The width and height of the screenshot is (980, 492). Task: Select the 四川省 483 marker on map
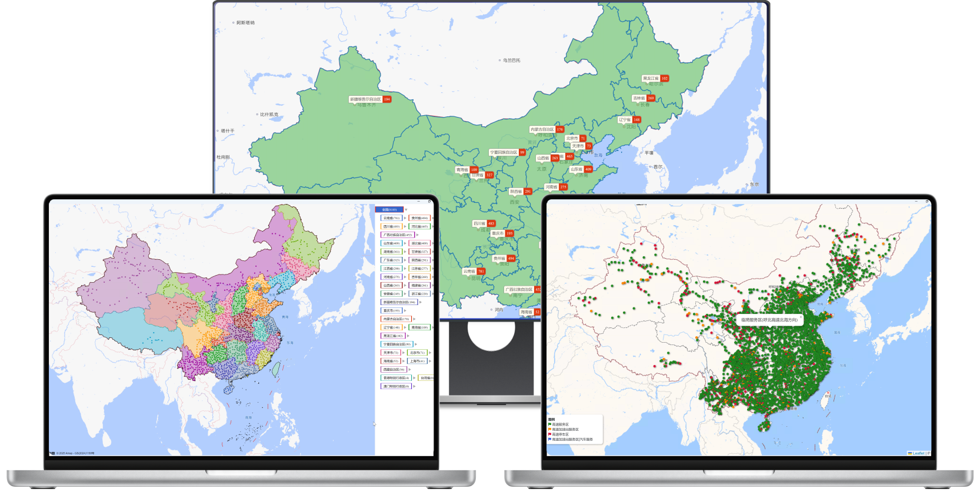point(484,223)
